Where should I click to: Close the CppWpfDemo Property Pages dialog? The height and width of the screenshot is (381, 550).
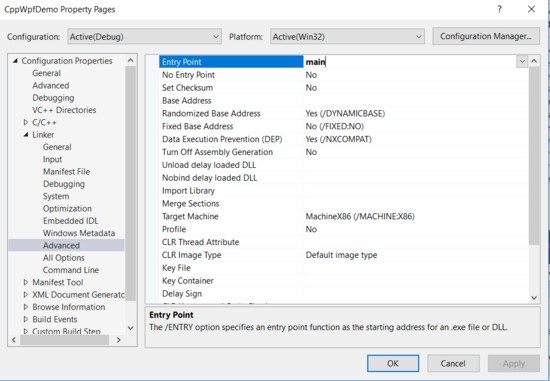click(x=531, y=9)
